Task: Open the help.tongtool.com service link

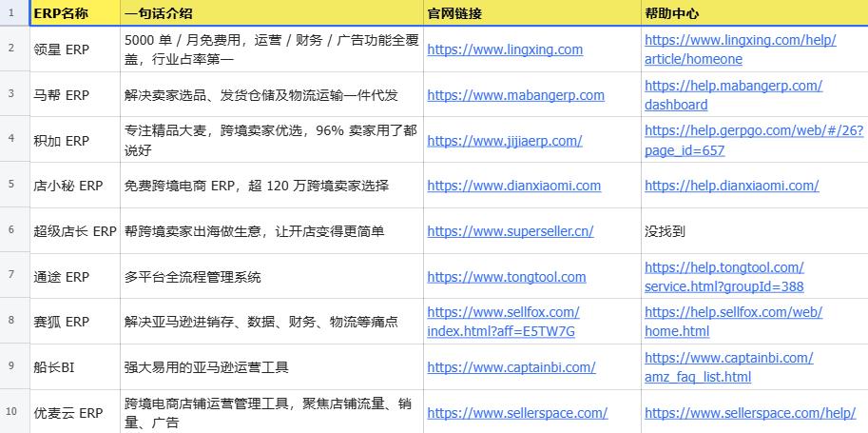Action: [x=724, y=277]
